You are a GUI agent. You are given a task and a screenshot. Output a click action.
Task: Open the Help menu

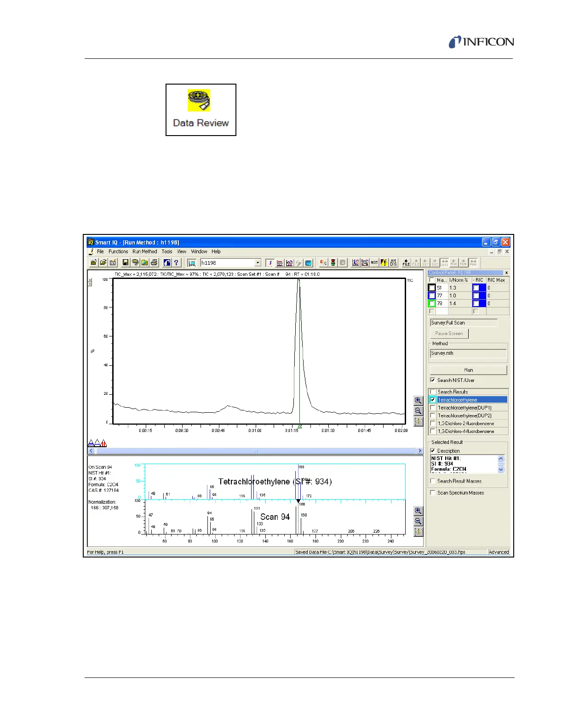(x=216, y=251)
